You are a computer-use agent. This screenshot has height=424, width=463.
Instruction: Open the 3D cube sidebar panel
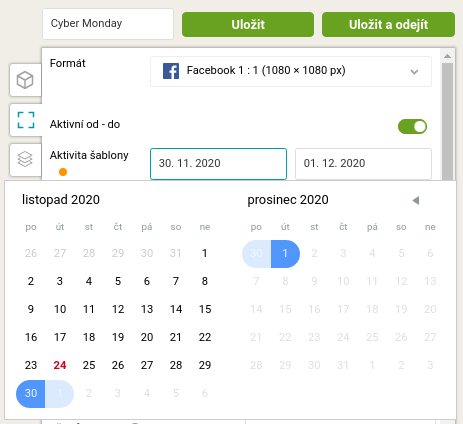coord(25,80)
